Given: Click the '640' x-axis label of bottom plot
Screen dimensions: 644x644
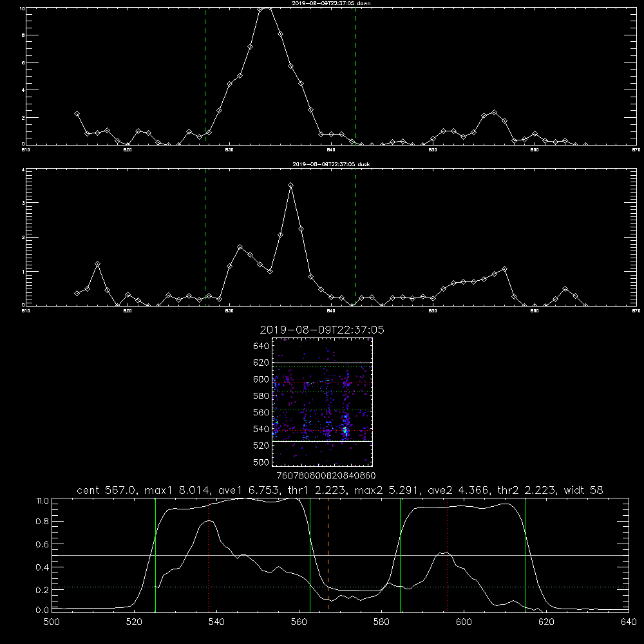Looking at the screenshot, I should [x=629, y=621].
